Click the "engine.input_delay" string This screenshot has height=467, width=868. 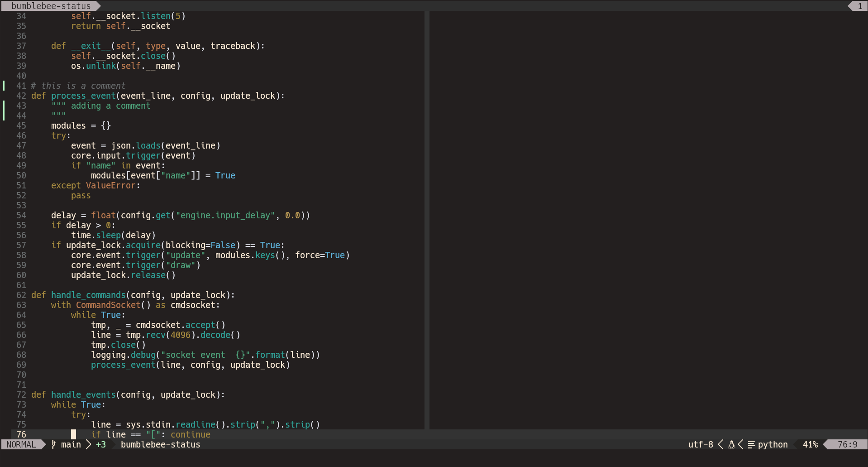(225, 215)
